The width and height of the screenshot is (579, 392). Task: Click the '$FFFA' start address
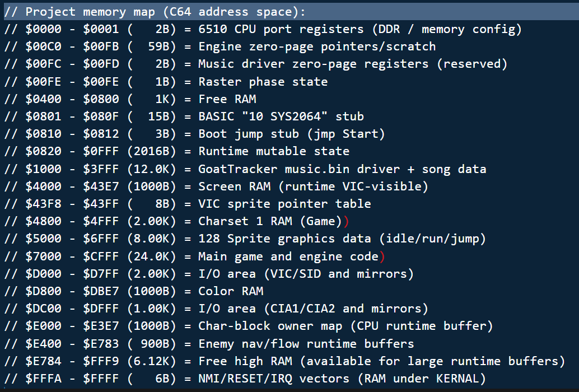click(x=43, y=379)
